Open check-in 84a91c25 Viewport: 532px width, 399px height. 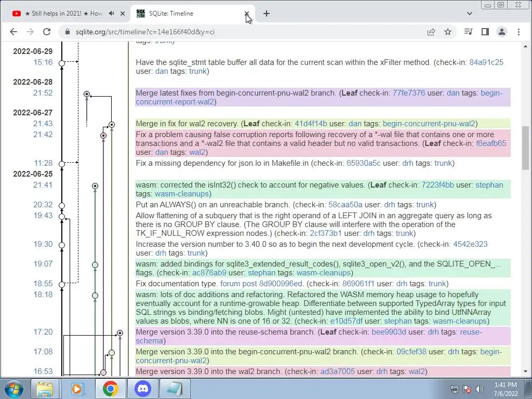[486, 62]
